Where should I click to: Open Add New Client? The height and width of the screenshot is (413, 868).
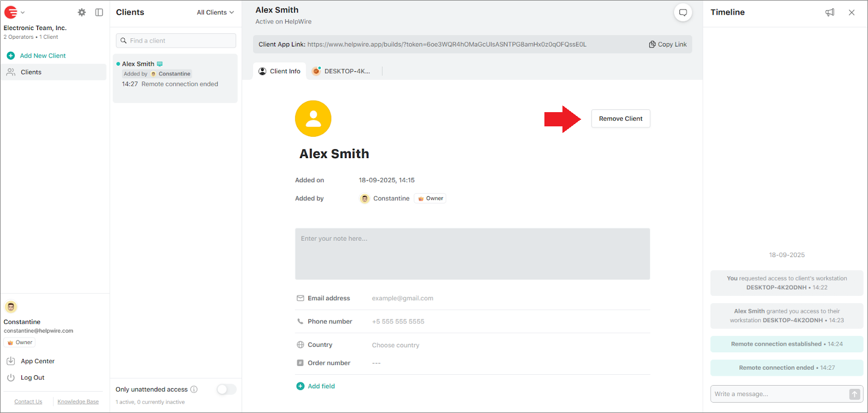coord(43,56)
